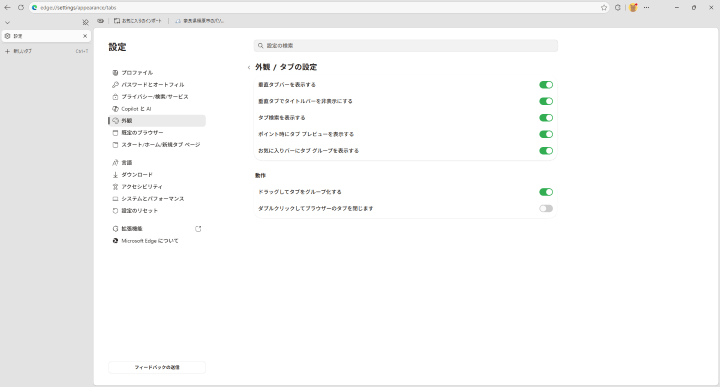
Task: Click the icon left of the favorites bar
Action: pos(100,21)
